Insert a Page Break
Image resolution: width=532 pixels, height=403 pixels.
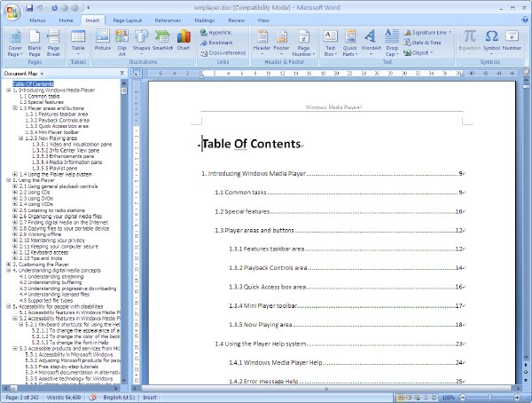pyautogui.click(x=53, y=43)
